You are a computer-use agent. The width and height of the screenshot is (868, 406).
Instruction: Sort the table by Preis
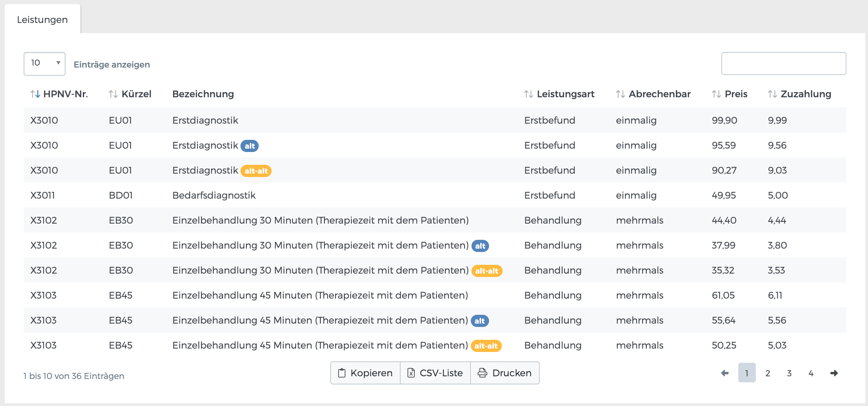tap(716, 94)
